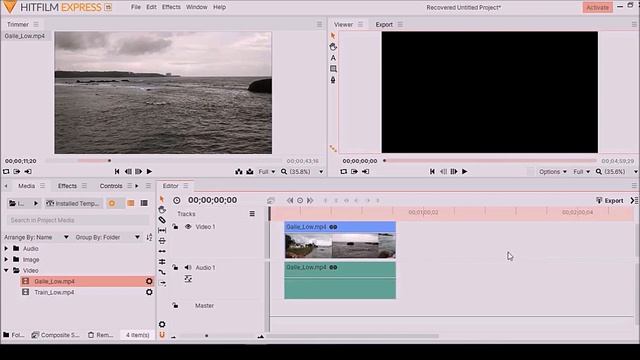640x360 pixels.
Task: Mute the Audio 1 track speaker
Action: click(x=188, y=267)
